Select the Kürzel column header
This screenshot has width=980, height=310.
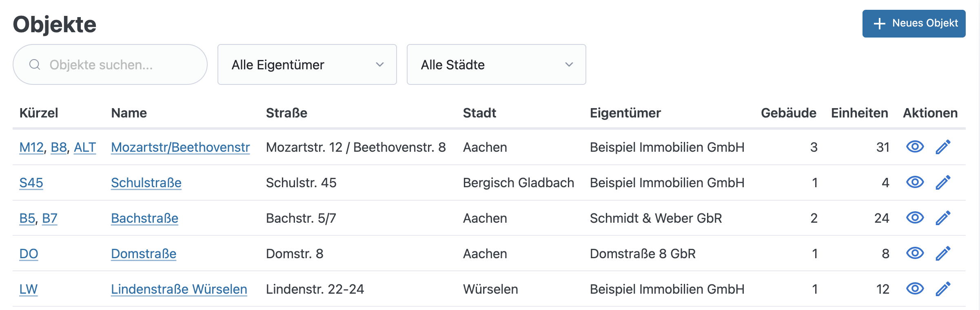click(39, 113)
